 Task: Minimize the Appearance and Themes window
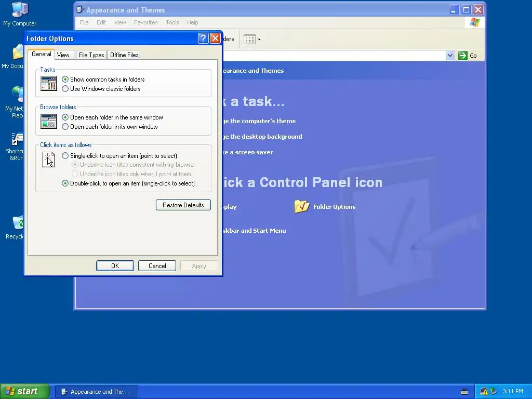pyautogui.click(x=454, y=10)
